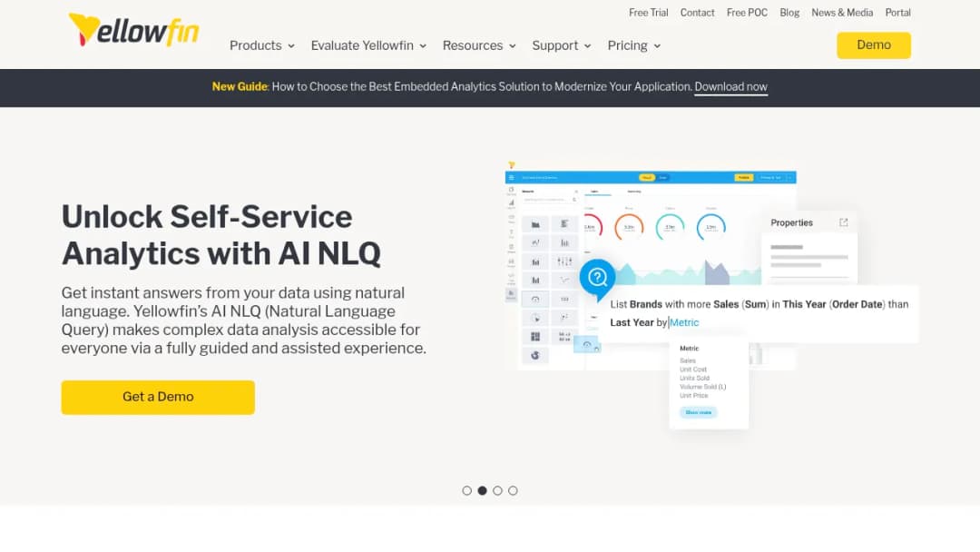Click the Metric text in the query
Screen dimensions: 980x552
684,322
